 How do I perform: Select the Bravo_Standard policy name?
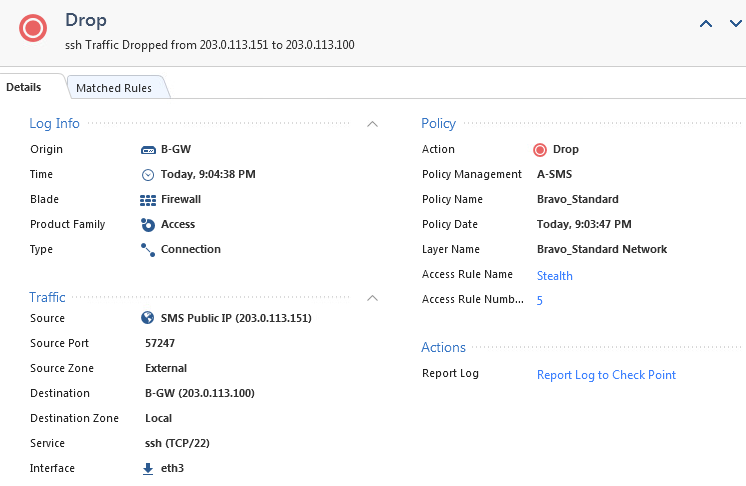[578, 199]
